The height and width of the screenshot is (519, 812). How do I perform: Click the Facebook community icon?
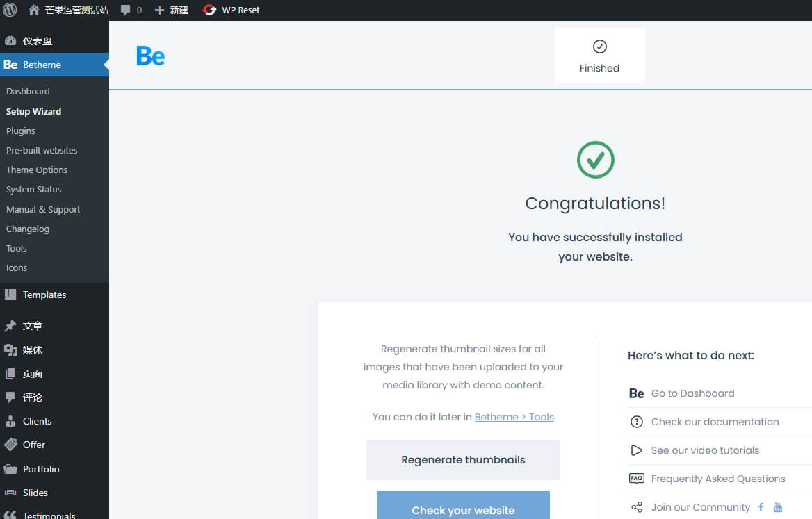[x=761, y=507]
